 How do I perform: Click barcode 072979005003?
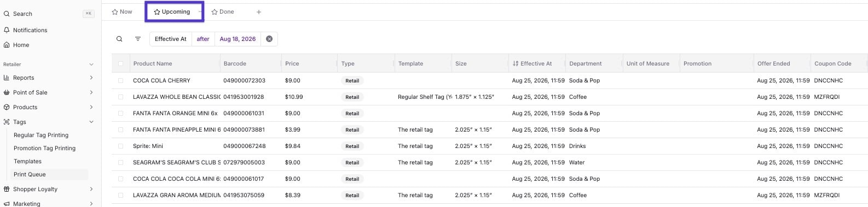click(244, 162)
